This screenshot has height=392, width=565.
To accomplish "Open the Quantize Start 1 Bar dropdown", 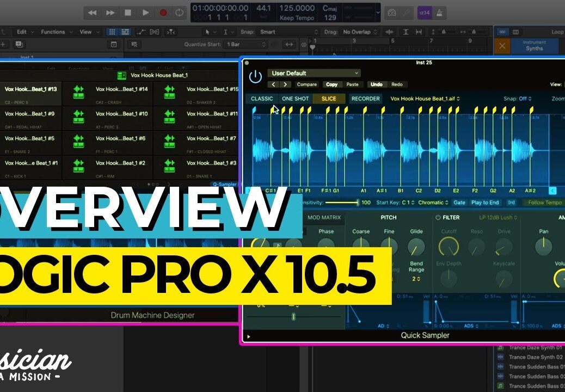I will pyautogui.click(x=246, y=44).
